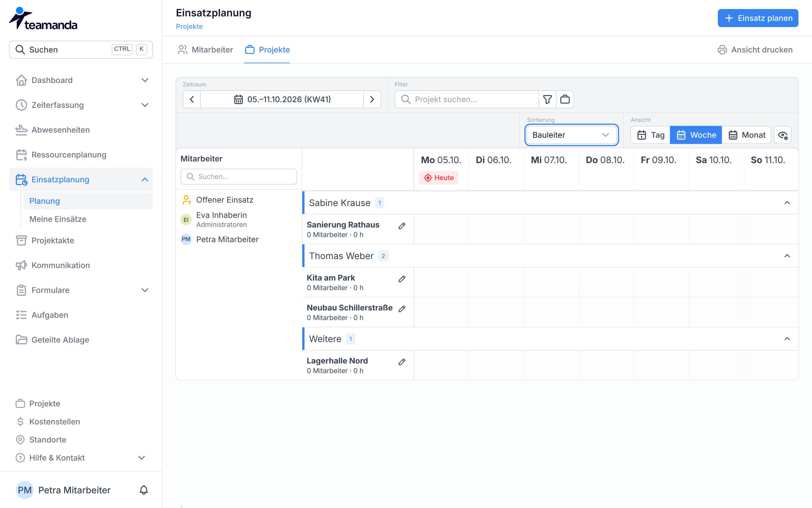Click the briefcase project filter icon
The height and width of the screenshot is (508, 812).
tap(565, 99)
